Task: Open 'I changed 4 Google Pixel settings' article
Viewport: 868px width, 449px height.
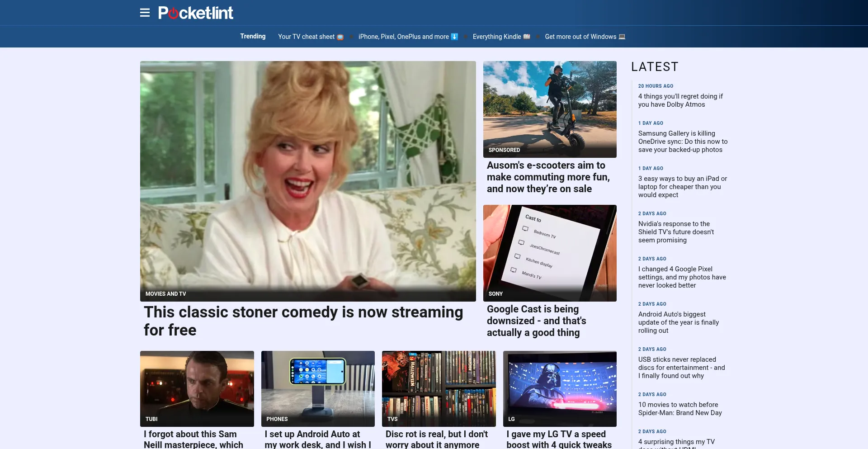Action: 682,277
